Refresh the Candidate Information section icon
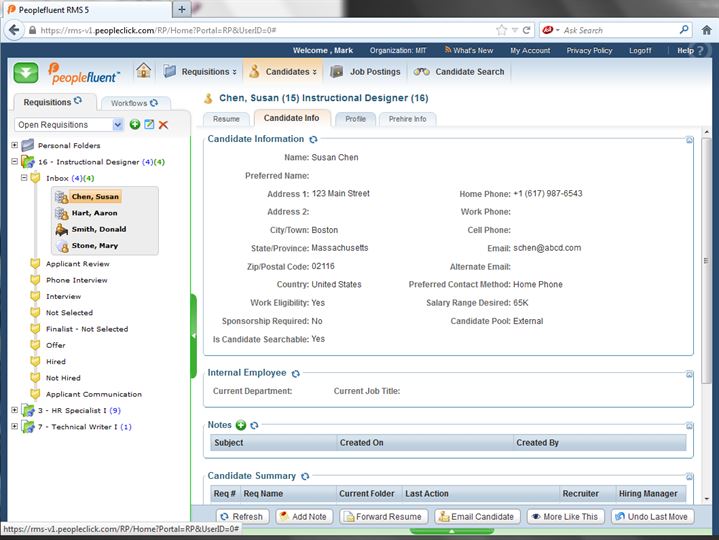The image size is (719, 540). click(313, 140)
